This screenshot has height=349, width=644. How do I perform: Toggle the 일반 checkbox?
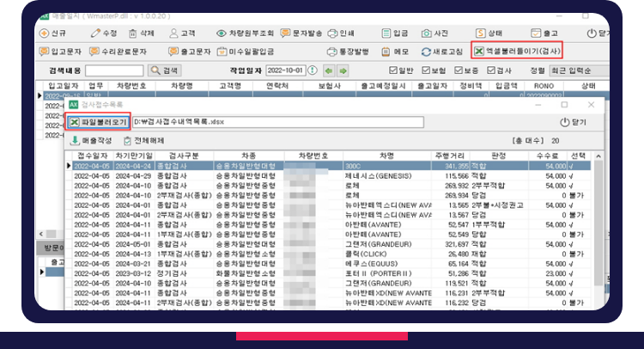tap(394, 70)
